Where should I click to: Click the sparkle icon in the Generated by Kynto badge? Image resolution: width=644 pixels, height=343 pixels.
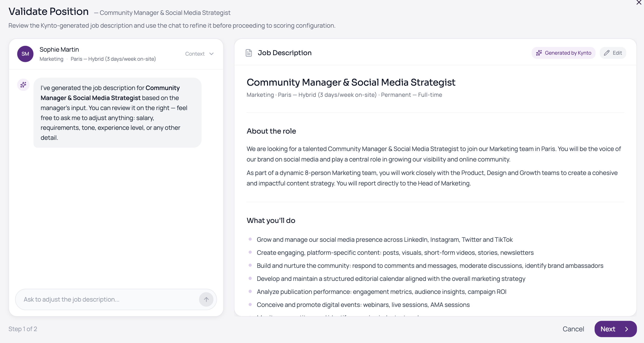click(x=539, y=53)
